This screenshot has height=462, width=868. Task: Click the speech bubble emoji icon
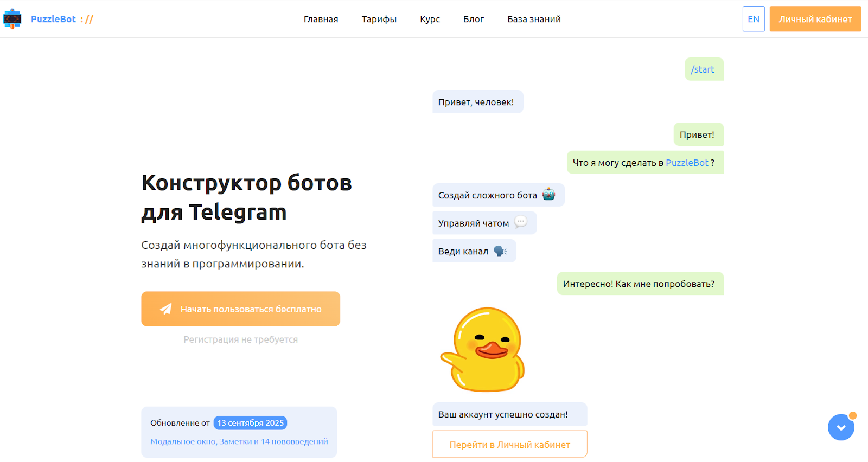(520, 222)
